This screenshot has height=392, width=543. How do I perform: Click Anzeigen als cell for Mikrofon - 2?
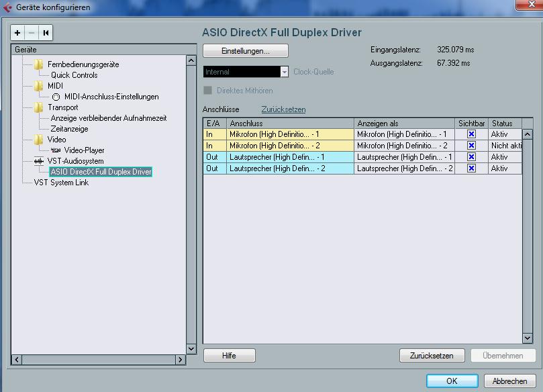tap(404, 146)
